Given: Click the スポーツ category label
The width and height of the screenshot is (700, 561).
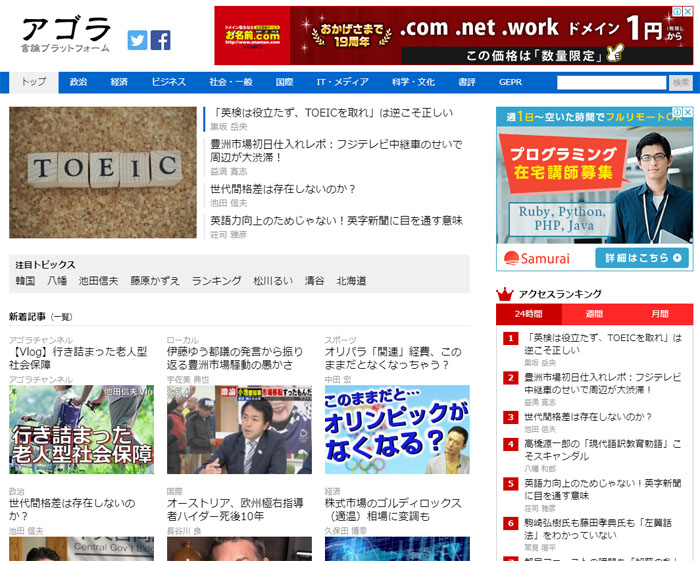Looking at the screenshot, I should pyautogui.click(x=341, y=340).
